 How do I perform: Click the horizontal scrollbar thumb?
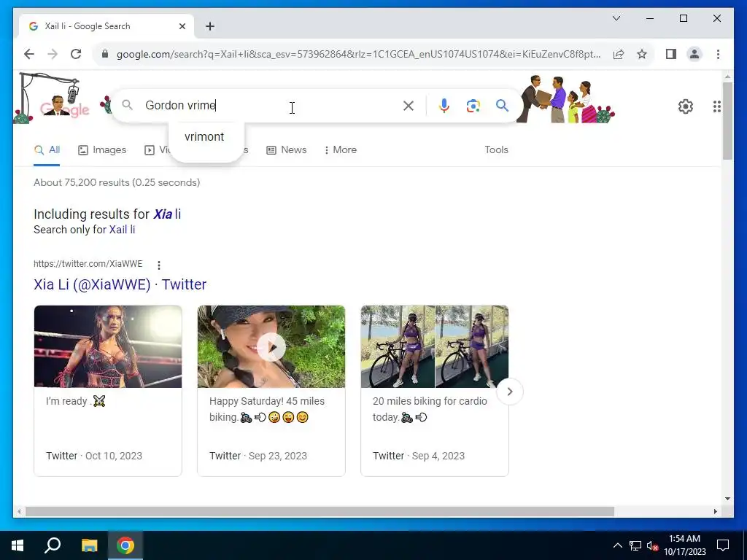tap(320, 512)
